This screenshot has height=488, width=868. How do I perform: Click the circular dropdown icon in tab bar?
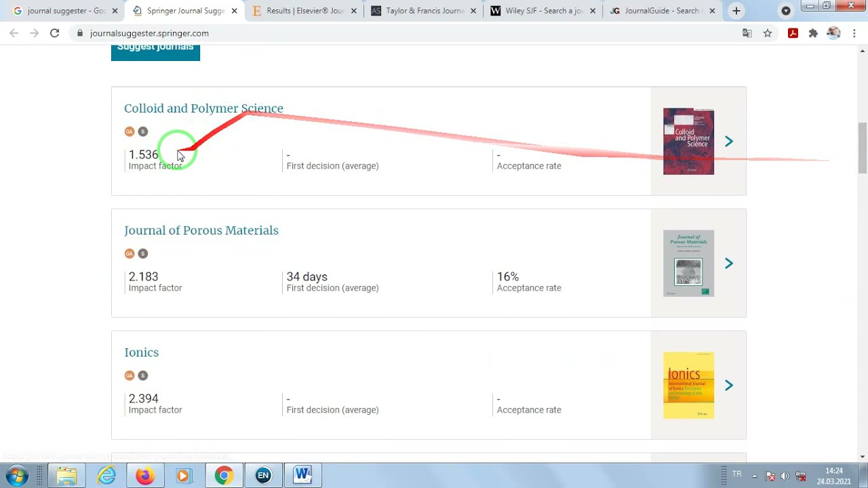786,11
